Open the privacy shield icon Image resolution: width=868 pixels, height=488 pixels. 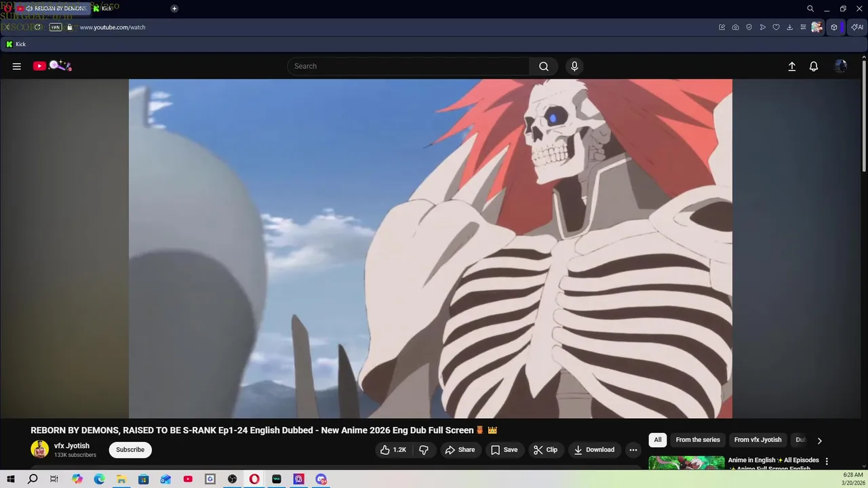(749, 27)
